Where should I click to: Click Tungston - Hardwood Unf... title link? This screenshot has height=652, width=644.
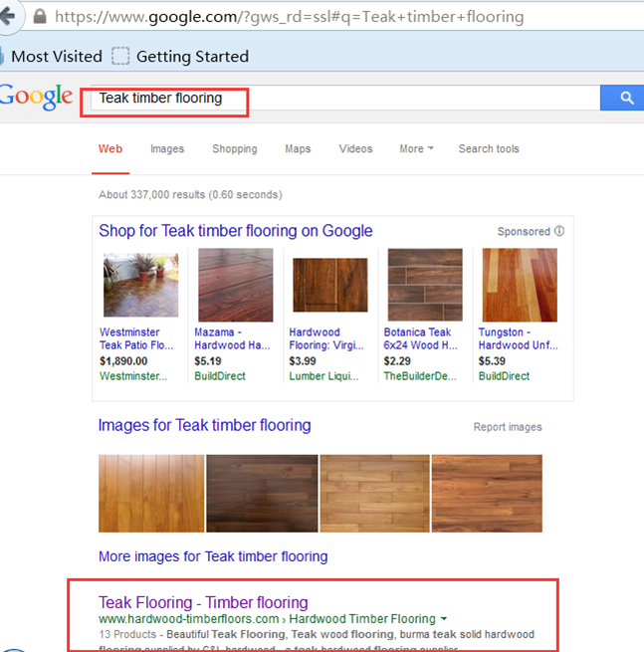point(518,338)
